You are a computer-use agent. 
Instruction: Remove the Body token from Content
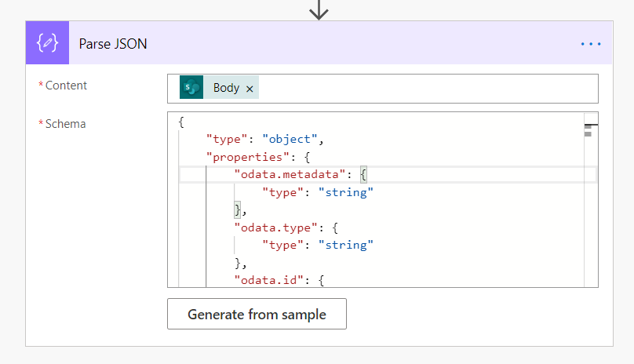point(250,89)
